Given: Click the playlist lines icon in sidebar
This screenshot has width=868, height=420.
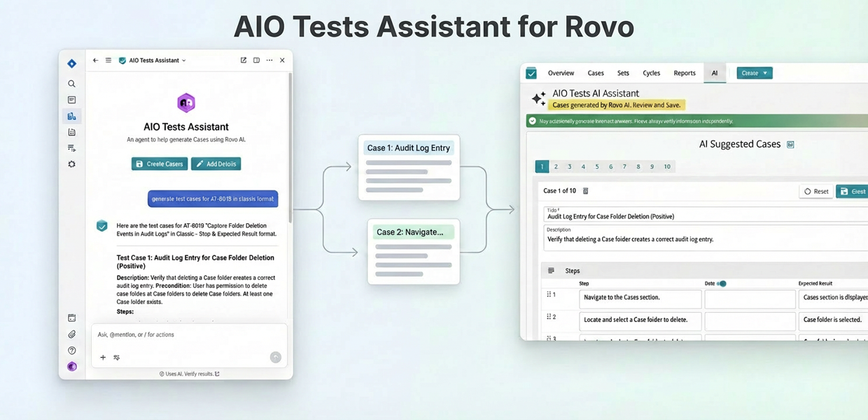Looking at the screenshot, I should point(71,148).
